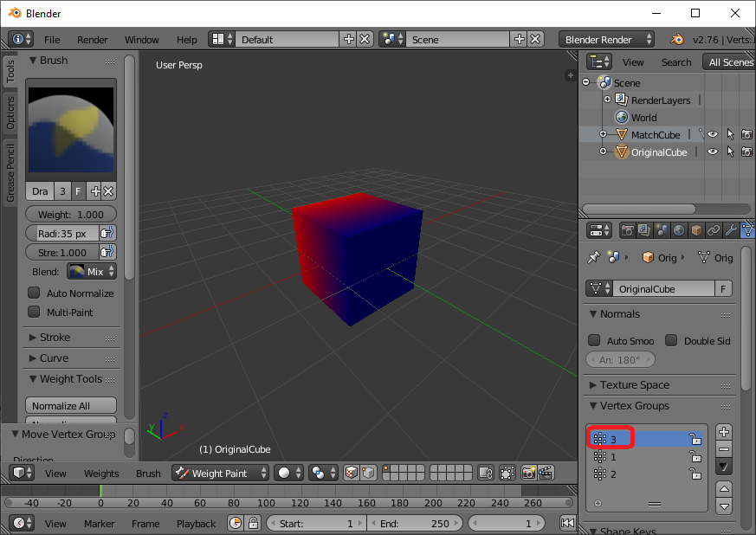Open the Constraints chain-link tab
This screenshot has width=756, height=535.
click(713, 231)
